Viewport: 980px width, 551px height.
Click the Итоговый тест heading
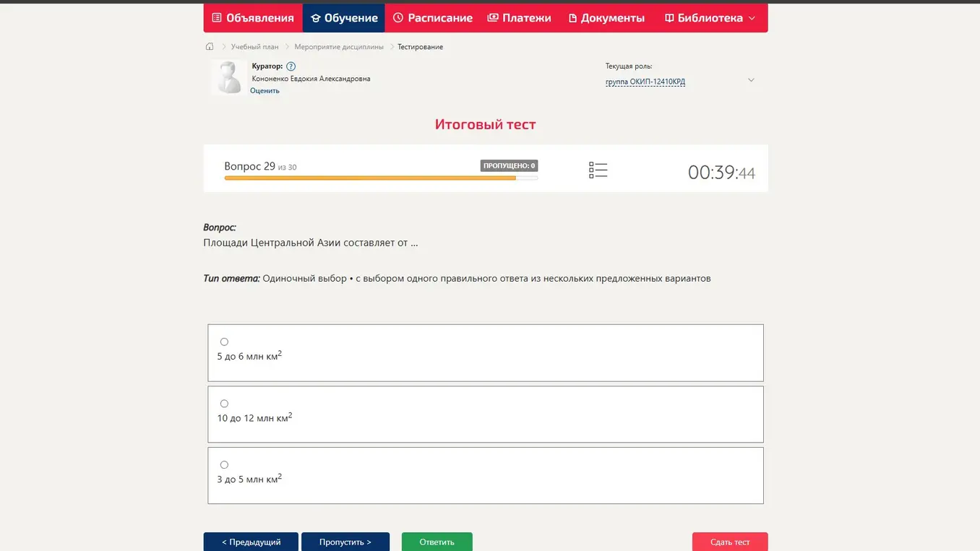pos(486,124)
